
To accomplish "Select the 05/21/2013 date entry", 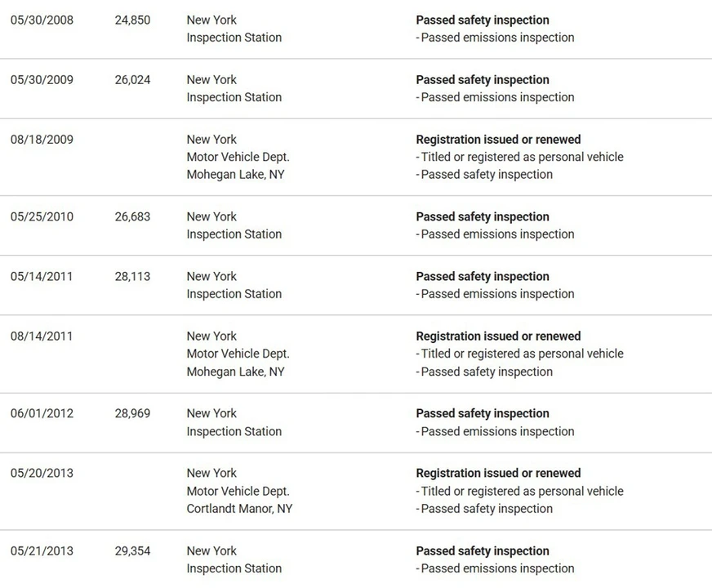I will [42, 551].
